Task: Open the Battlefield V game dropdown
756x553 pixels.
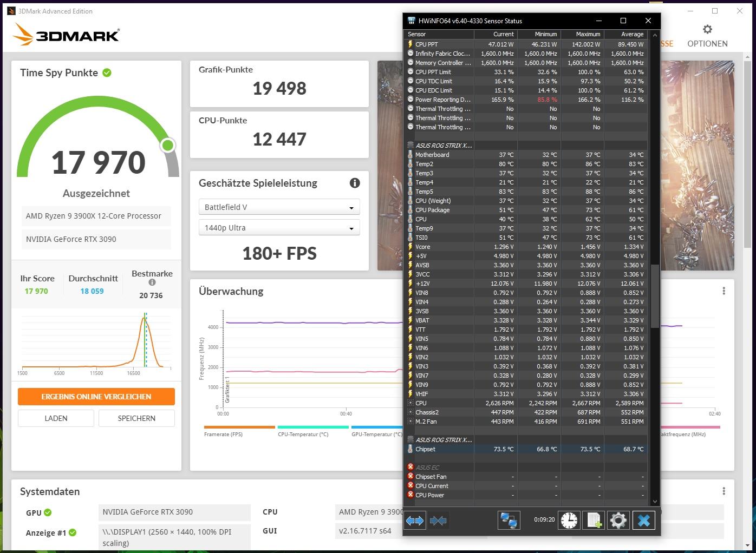Action: coord(279,207)
